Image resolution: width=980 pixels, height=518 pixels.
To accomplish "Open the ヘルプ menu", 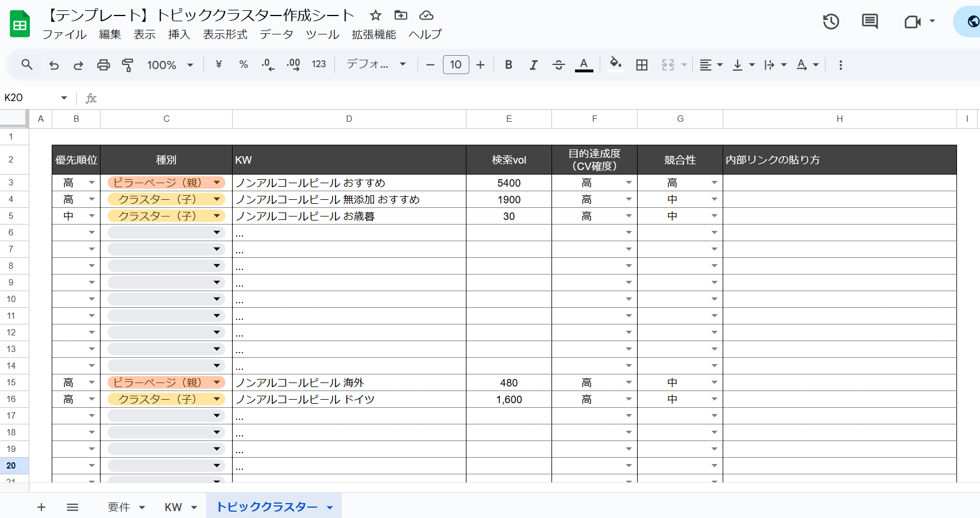I will (x=425, y=34).
